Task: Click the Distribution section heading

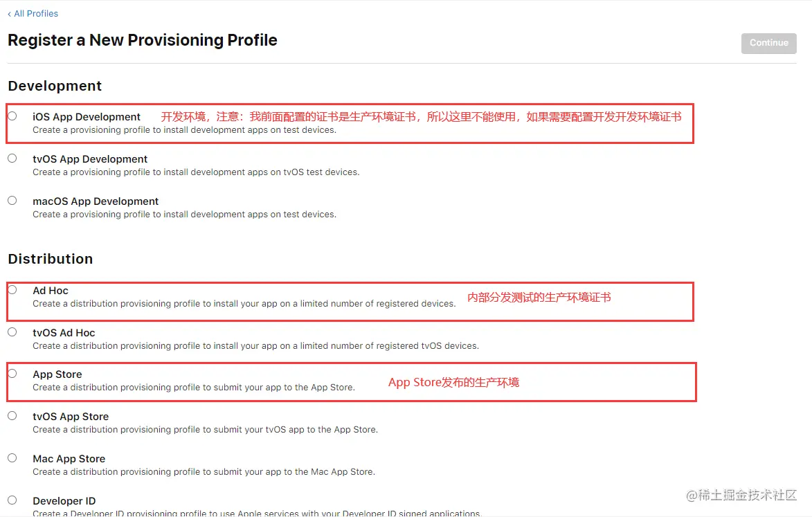Action: click(x=50, y=259)
